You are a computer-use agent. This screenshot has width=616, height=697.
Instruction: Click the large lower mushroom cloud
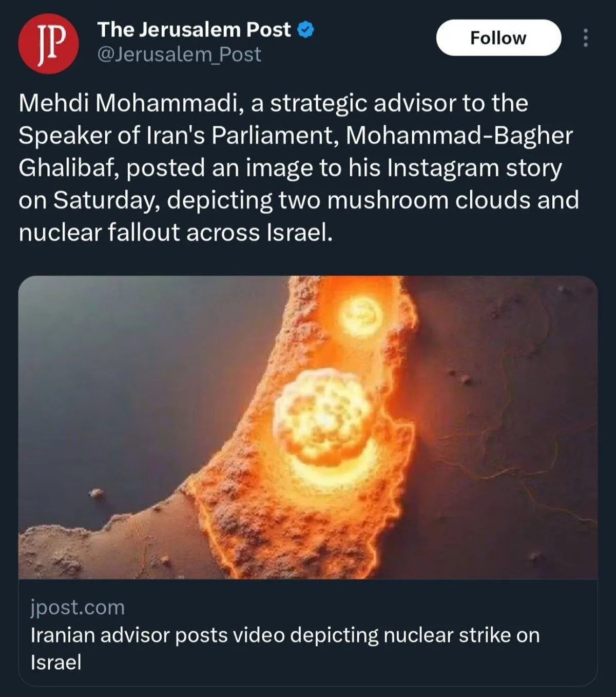(323, 413)
